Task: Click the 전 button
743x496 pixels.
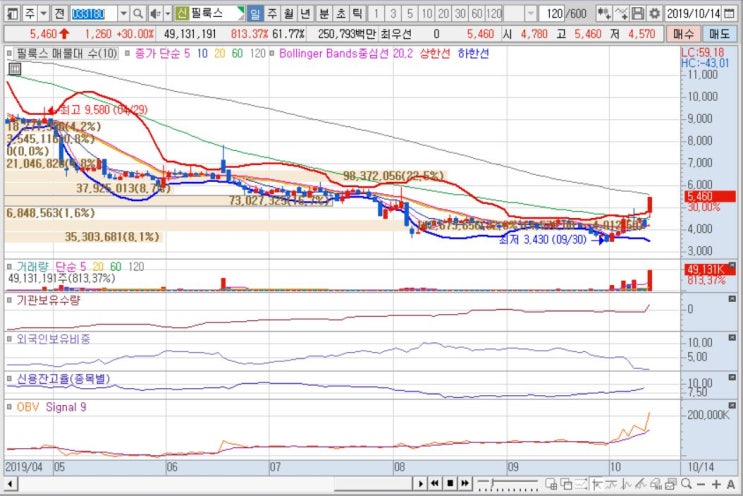Action: click(x=59, y=14)
